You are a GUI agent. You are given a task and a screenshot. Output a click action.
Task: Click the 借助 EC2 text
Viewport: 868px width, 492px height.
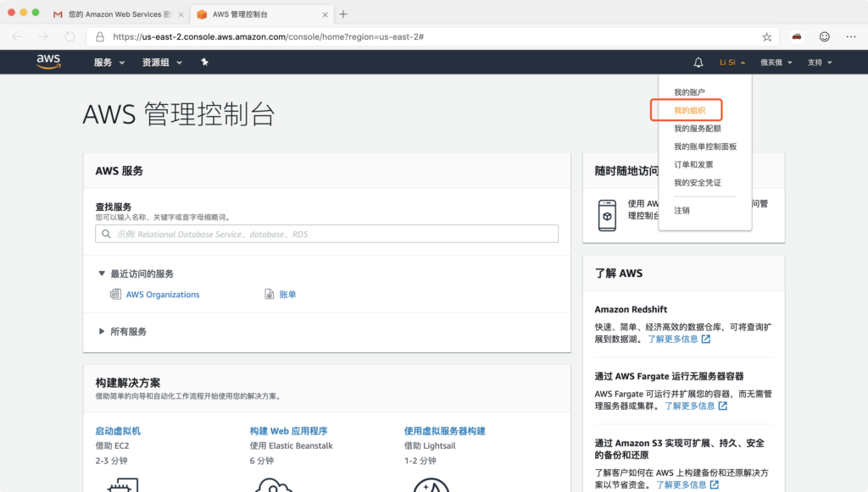click(x=113, y=445)
